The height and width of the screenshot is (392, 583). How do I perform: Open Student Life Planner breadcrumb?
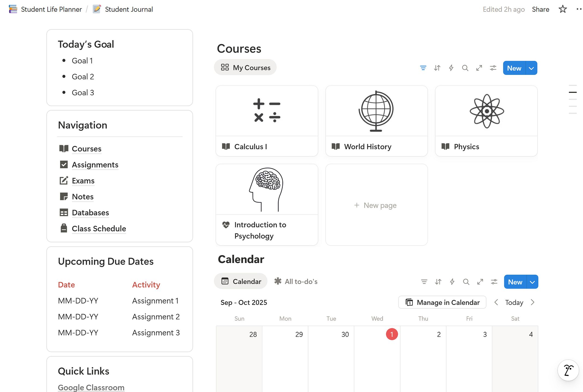tap(45, 9)
